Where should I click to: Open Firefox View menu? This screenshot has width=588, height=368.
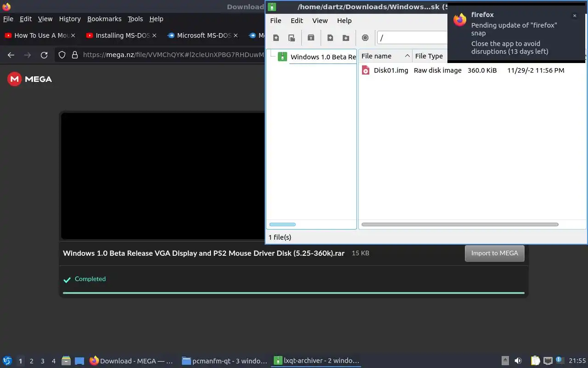pyautogui.click(x=45, y=19)
